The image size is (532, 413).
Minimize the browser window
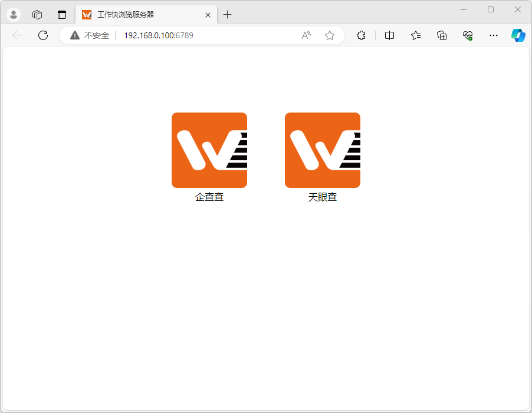coord(464,9)
